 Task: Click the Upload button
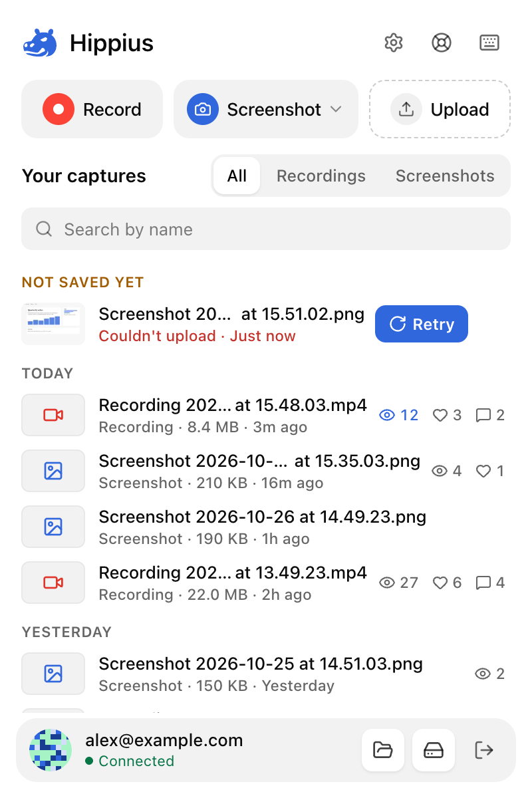(x=440, y=109)
